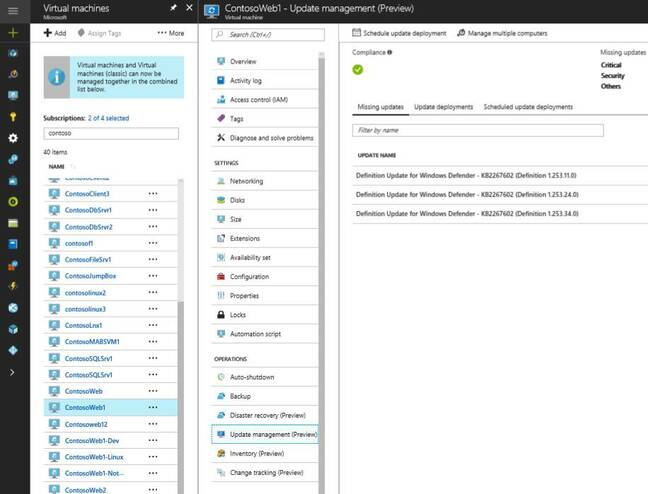Click the green plus New resource icon

coord(13,33)
